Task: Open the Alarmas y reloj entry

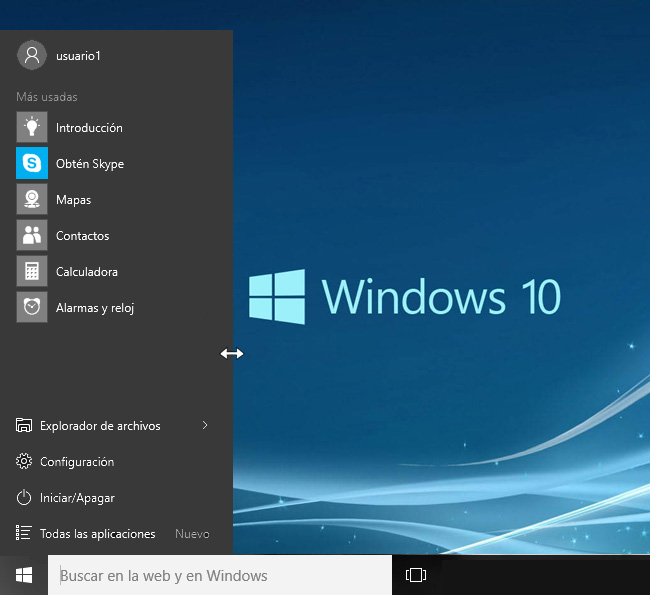Action: pos(95,308)
